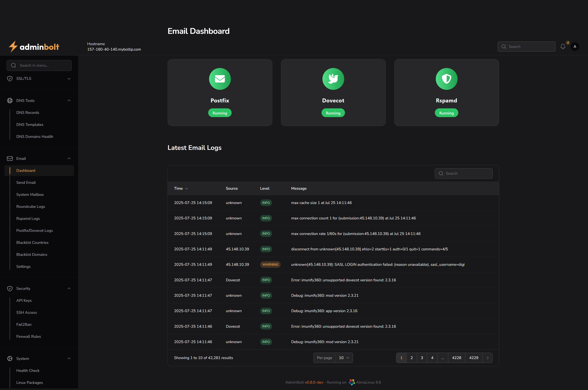Click the Postfix envelope service icon
Screen dimensions: 588x390
220,79
